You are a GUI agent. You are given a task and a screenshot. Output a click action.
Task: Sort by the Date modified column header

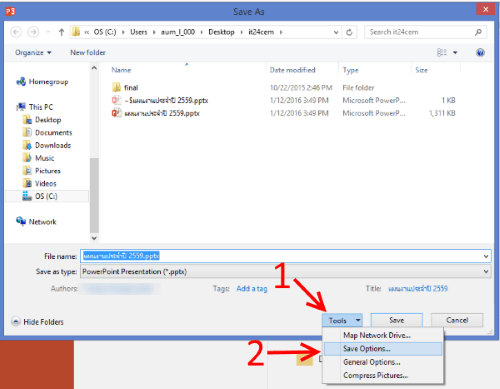(x=292, y=70)
